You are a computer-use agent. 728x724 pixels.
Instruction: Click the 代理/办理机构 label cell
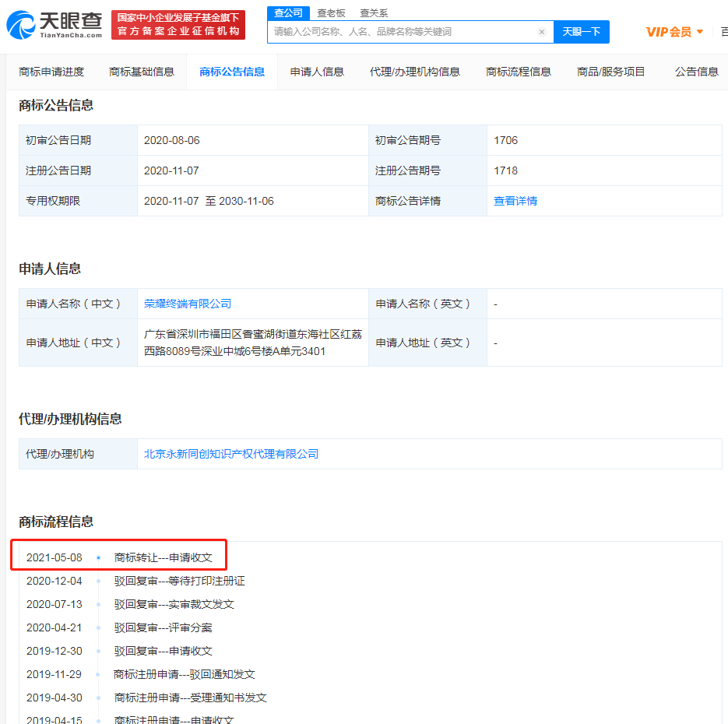click(78, 454)
